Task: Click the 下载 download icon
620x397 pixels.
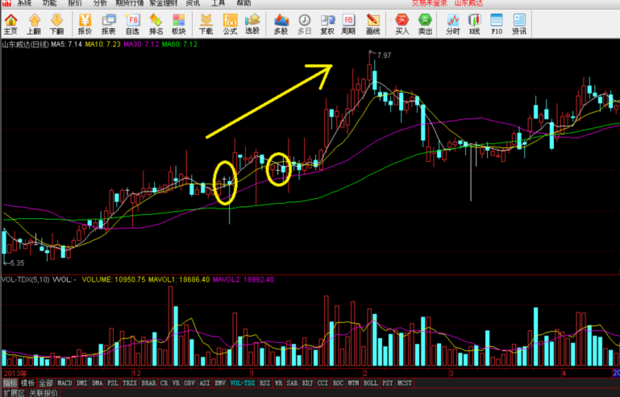Action: (x=206, y=24)
